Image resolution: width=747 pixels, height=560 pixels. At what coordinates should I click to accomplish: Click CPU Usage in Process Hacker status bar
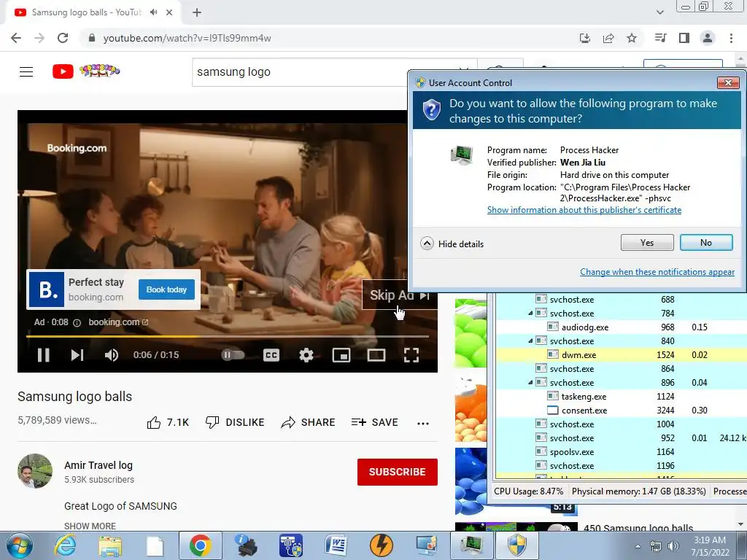tap(528, 491)
